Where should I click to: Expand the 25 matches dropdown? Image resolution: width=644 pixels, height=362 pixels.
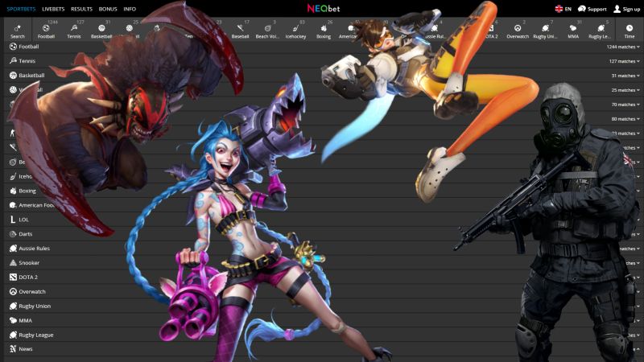coord(625,90)
